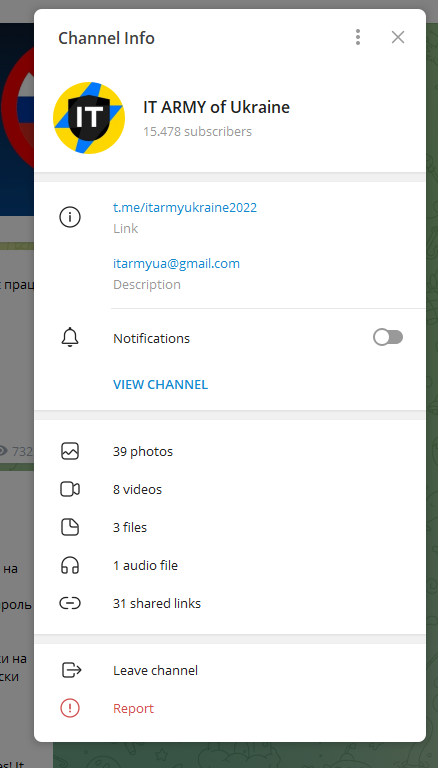The image size is (438, 768).
Task: Click the VIEW CHANNEL button
Action: point(160,384)
